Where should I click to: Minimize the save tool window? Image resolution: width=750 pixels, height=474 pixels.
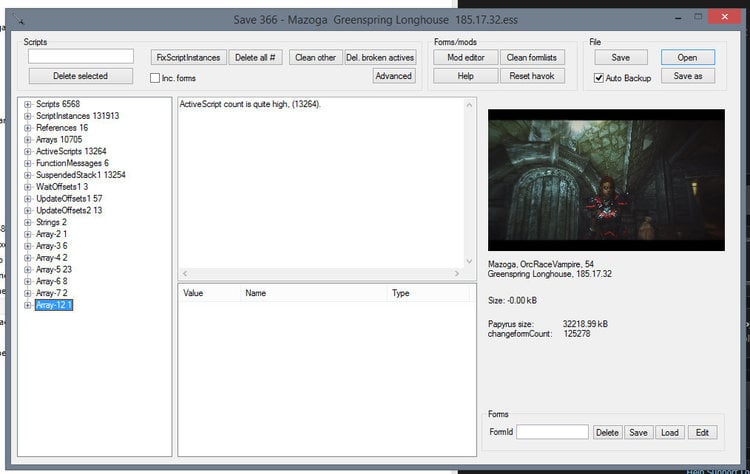point(678,18)
